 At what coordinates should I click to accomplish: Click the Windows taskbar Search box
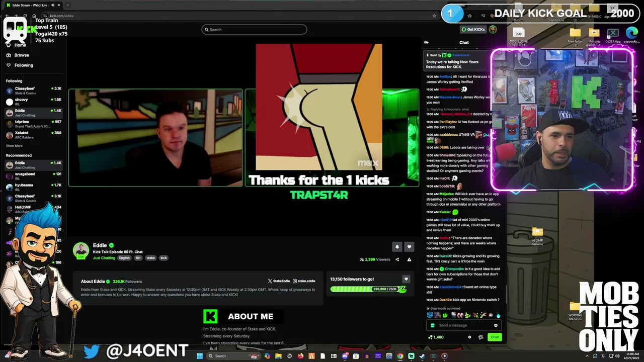[233, 356]
